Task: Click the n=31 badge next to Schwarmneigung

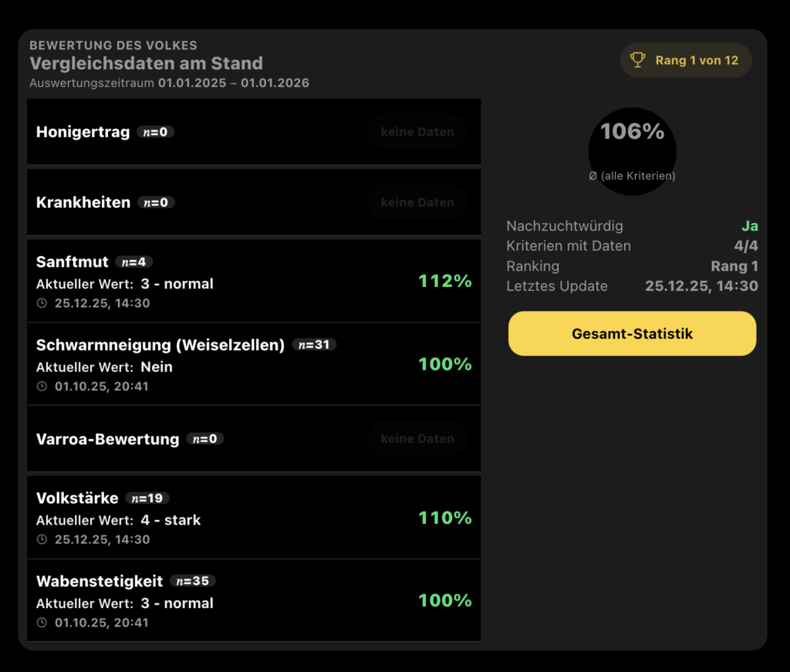Action: coord(314,345)
